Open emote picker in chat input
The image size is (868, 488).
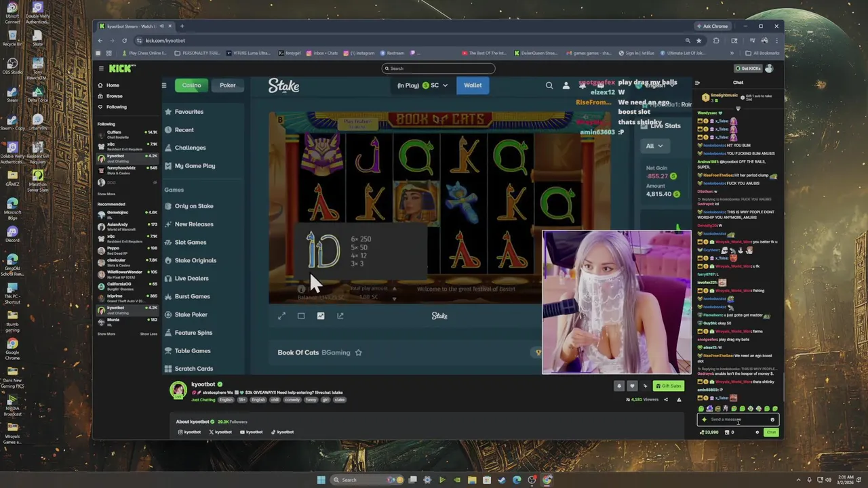772,420
